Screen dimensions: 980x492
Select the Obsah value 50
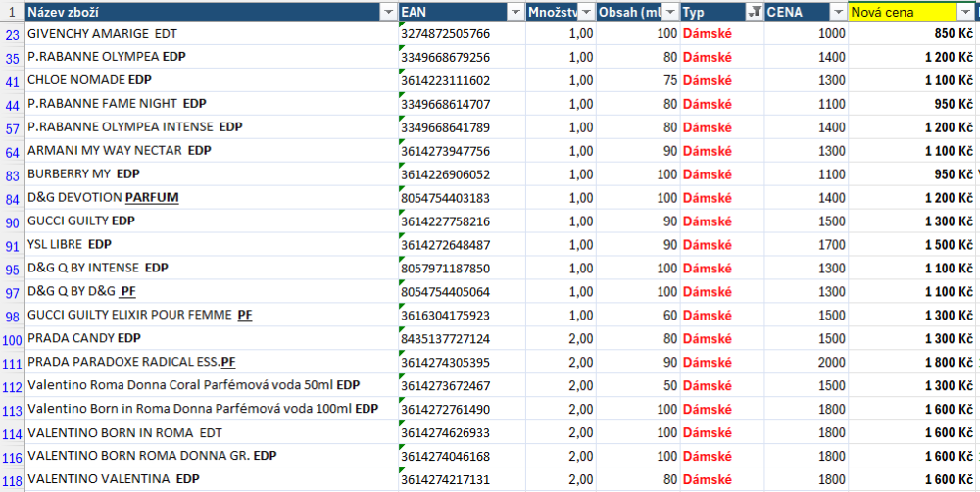638,385
